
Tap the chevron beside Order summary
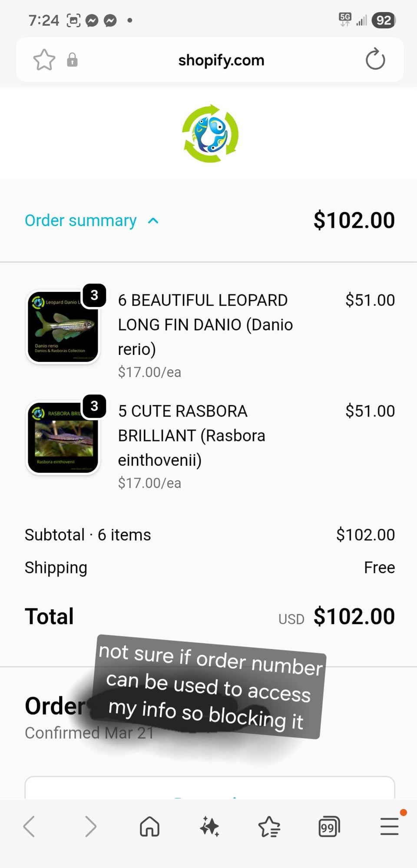(153, 220)
